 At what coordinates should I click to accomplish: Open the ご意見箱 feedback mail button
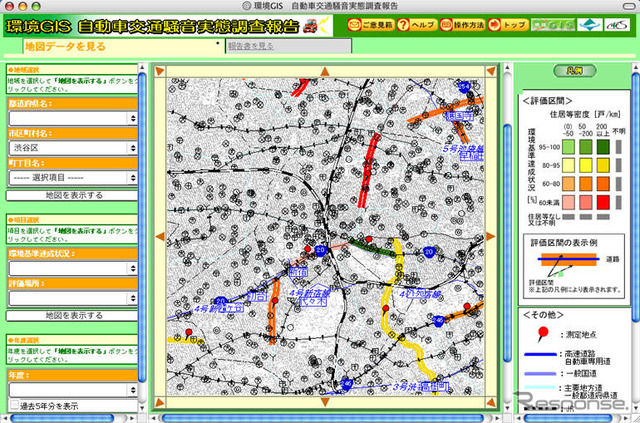pyautogui.click(x=371, y=25)
